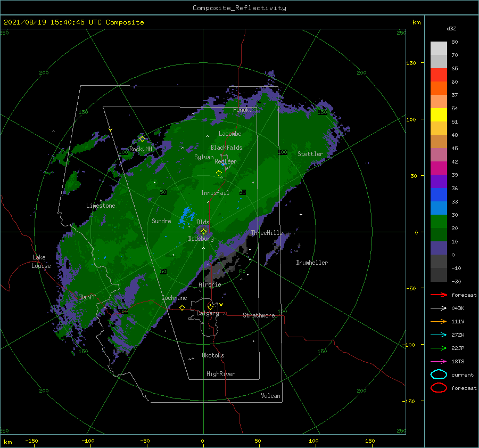Click the Banff town label

point(88,297)
